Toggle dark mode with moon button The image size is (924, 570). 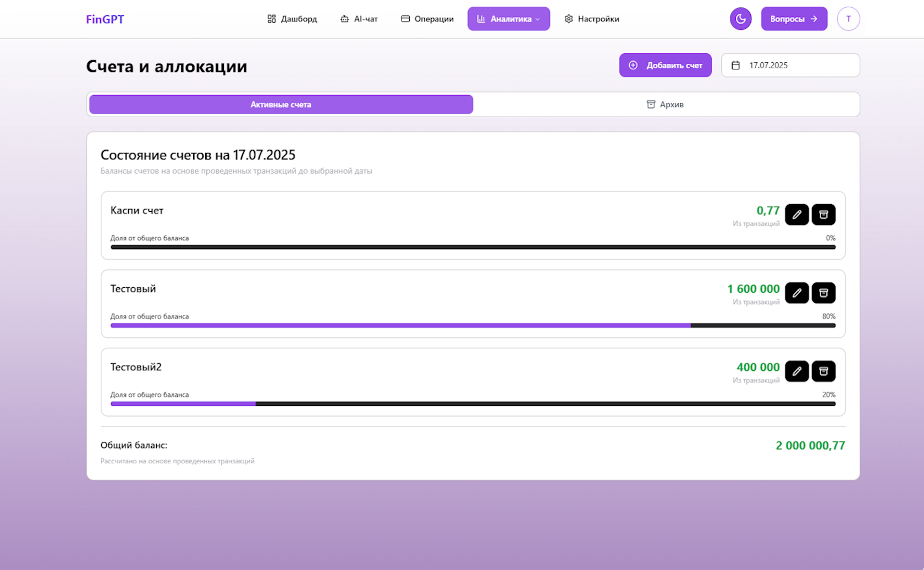point(740,19)
